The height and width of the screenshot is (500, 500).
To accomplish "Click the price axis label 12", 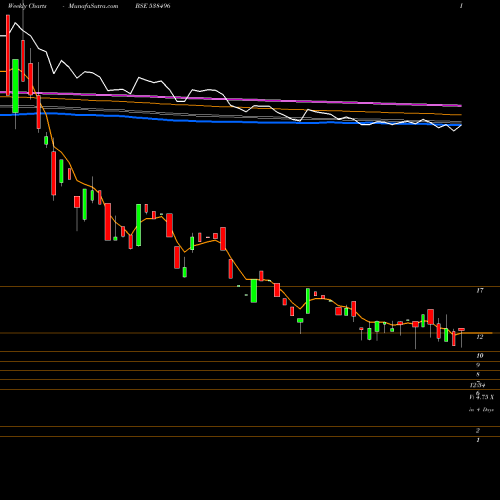I will [x=480, y=337].
